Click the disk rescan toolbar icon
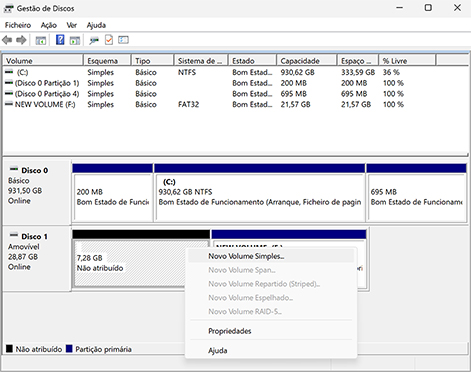 click(x=94, y=40)
